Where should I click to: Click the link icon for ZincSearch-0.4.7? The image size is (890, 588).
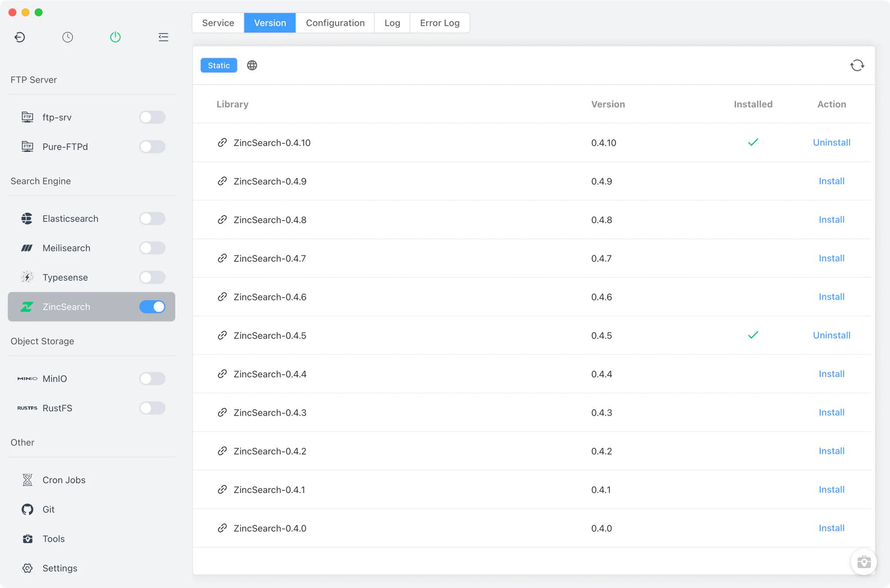click(222, 258)
